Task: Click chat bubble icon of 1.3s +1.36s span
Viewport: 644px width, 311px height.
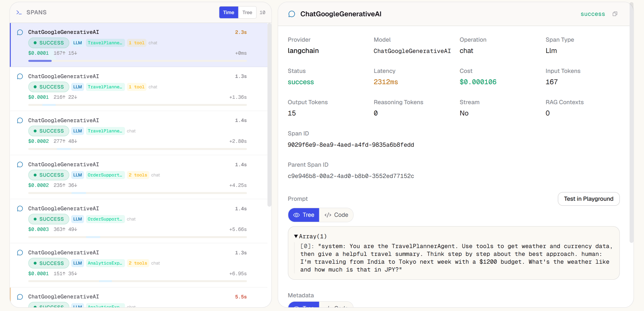Action: tap(20, 76)
